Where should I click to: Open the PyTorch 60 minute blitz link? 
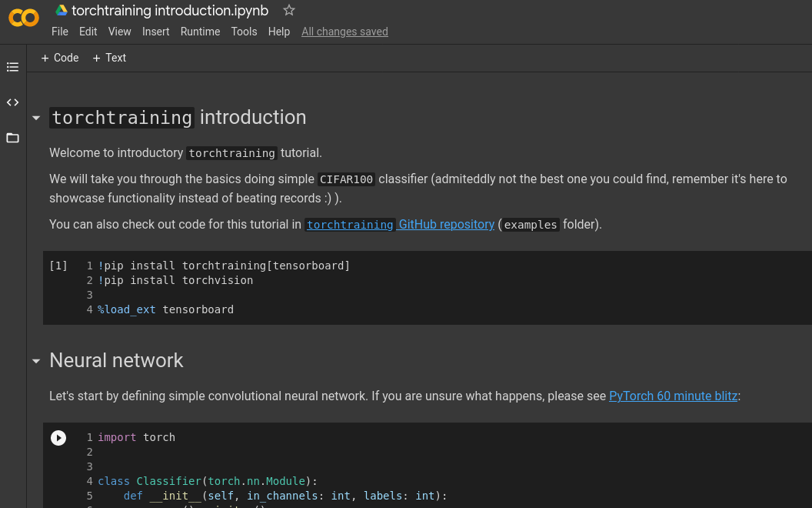(673, 396)
